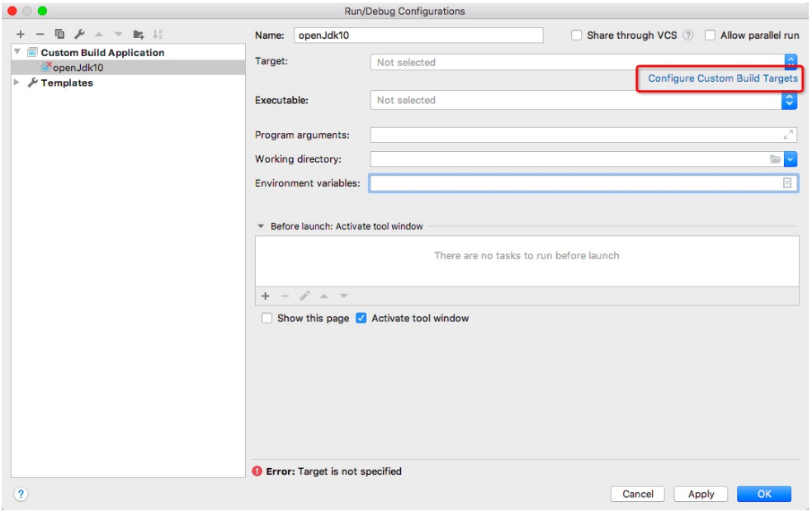The width and height of the screenshot is (812, 516).
Task: Select Custom Build Application group
Action: [x=102, y=52]
